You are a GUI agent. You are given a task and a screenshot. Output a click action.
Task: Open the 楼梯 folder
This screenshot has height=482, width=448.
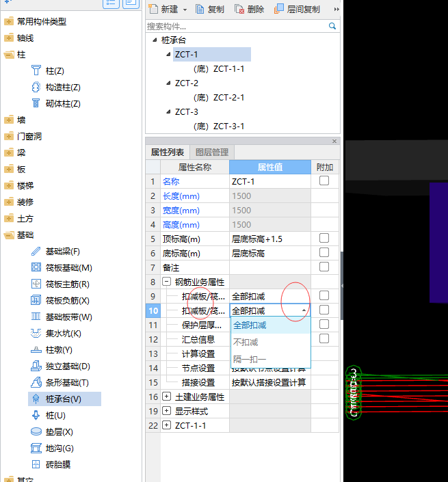pos(9,185)
